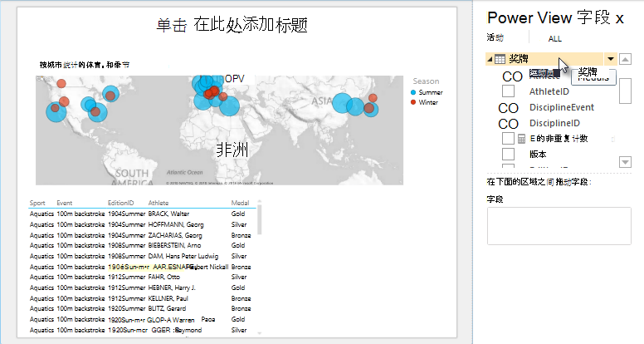Image resolution: width=644 pixels, height=344 pixels.
Task: Click calculator icon beside E的非重复计数
Action: [521, 139]
